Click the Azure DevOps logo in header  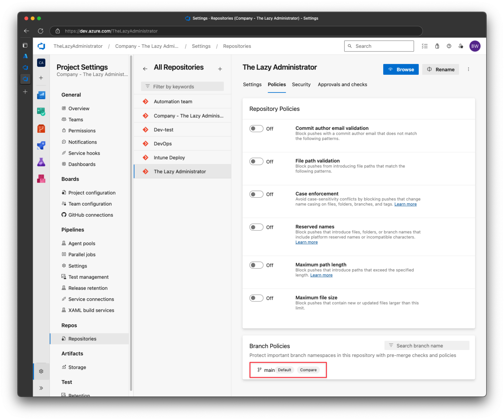tap(41, 46)
